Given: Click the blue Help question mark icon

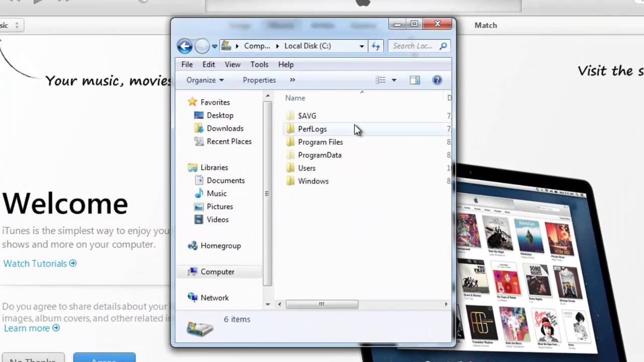Looking at the screenshot, I should coord(437,80).
